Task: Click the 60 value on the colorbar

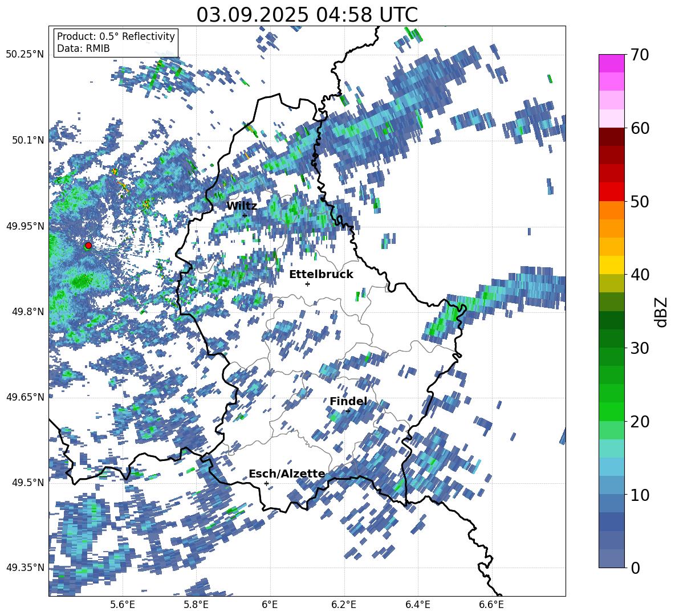Action: (x=640, y=128)
